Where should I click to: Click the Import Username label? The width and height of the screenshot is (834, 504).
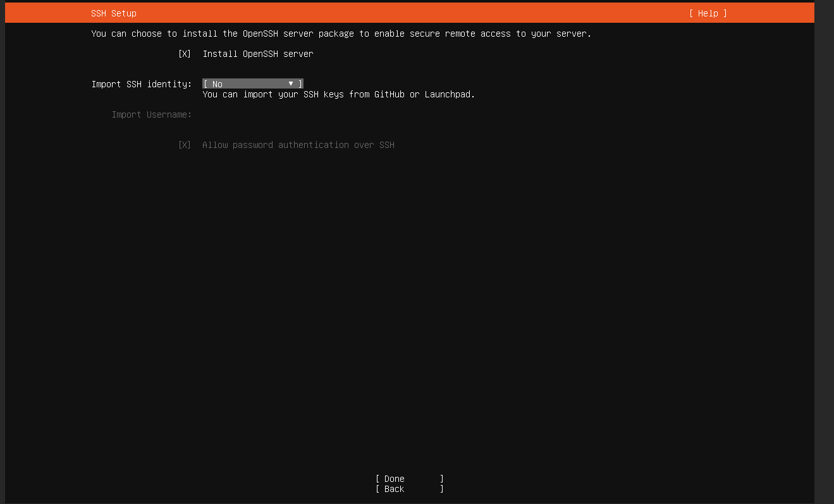click(152, 114)
